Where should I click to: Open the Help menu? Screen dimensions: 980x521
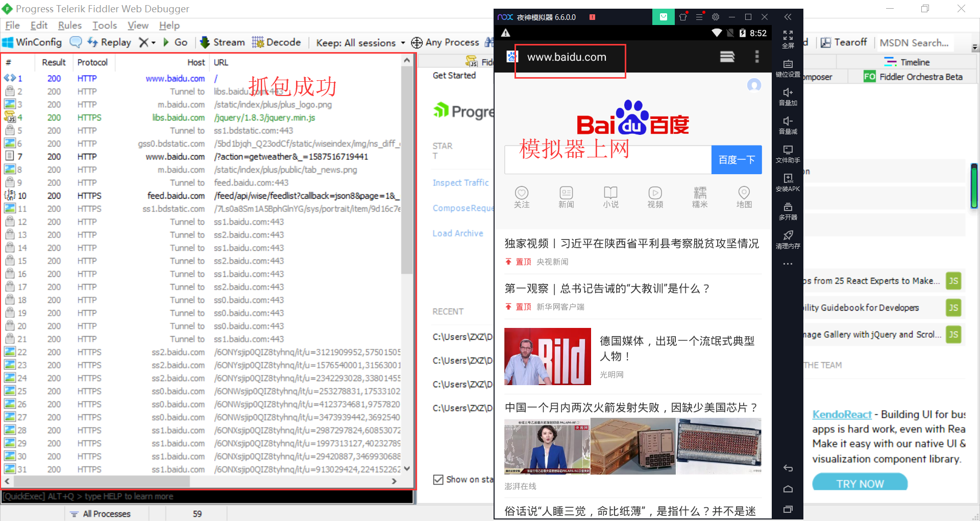[169, 25]
